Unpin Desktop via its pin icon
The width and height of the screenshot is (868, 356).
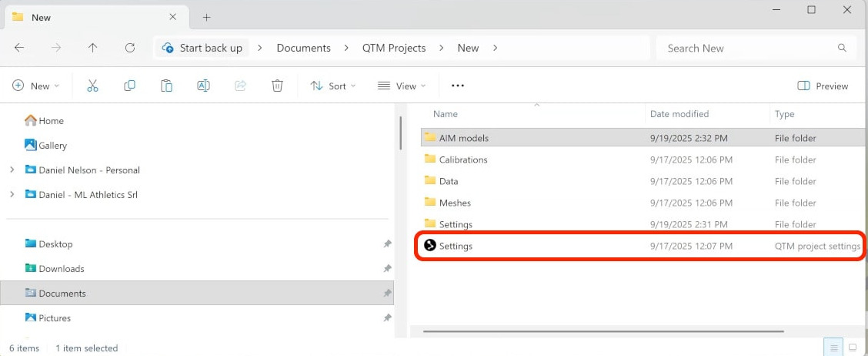click(x=388, y=244)
